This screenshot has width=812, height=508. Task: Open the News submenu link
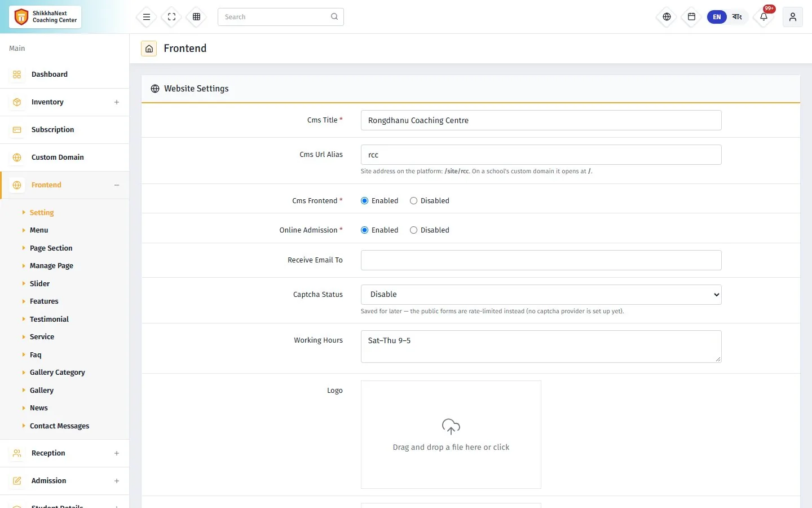pos(39,408)
